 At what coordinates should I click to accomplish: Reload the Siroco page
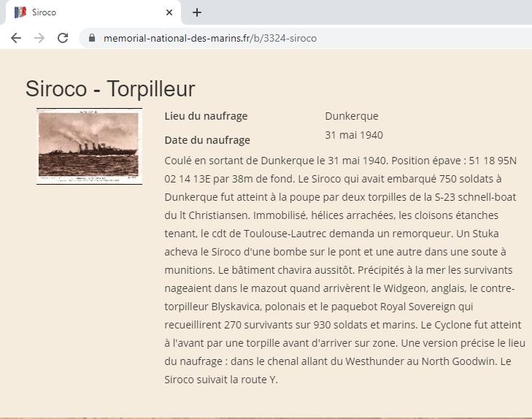(63, 38)
